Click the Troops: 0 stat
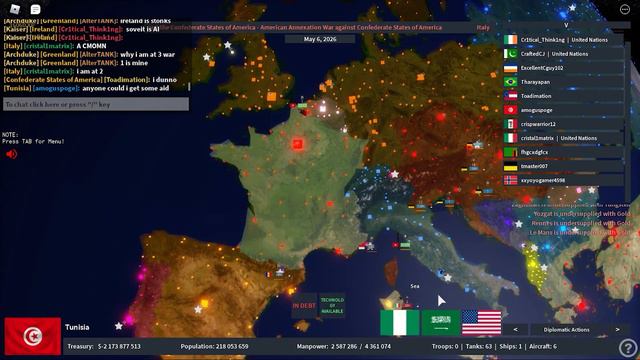 coord(445,346)
